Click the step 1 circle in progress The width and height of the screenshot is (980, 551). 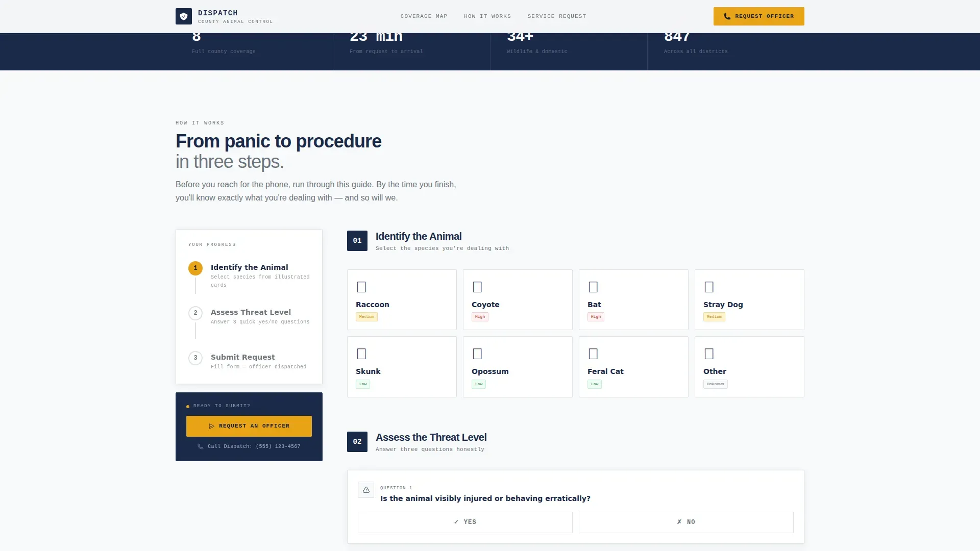195,268
